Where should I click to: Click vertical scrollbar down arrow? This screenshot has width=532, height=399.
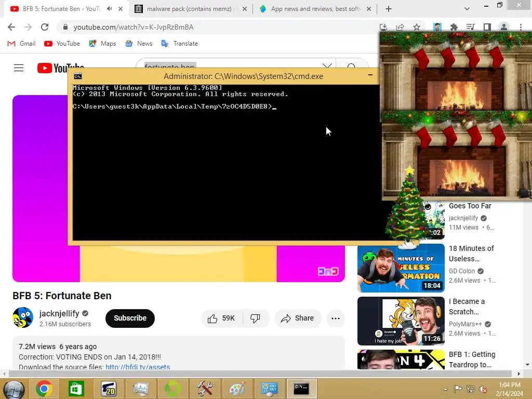tap(528, 365)
